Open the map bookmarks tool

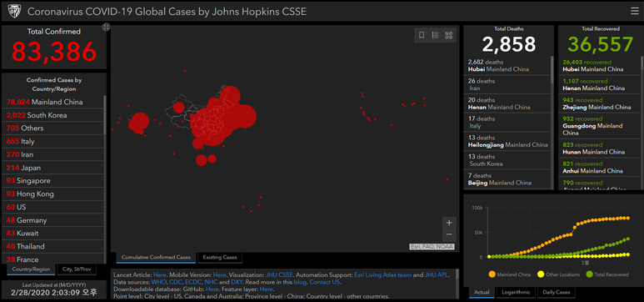tap(422, 35)
